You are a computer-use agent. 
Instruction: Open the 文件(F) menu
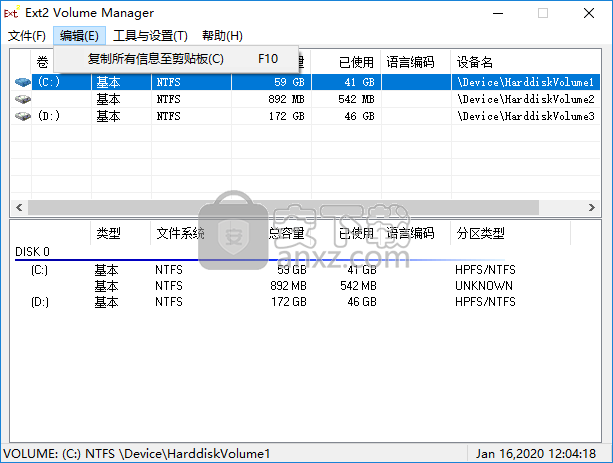tap(27, 36)
